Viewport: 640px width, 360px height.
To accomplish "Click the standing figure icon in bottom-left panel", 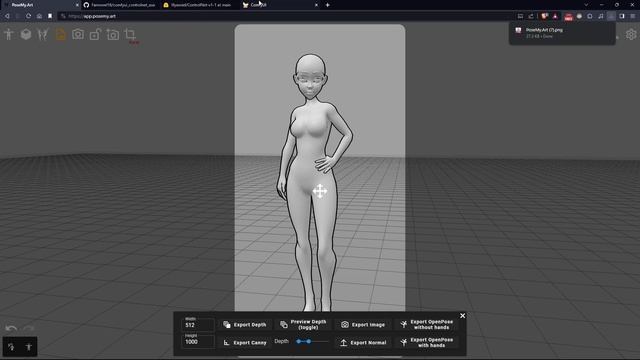I will 29,347.
